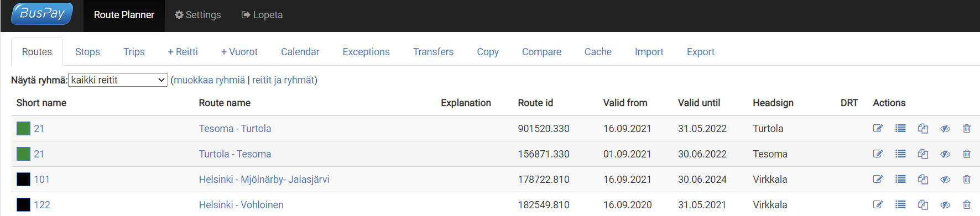The width and height of the screenshot is (980, 216).
Task: Open the list icon for route 101
Action: pyautogui.click(x=900, y=180)
